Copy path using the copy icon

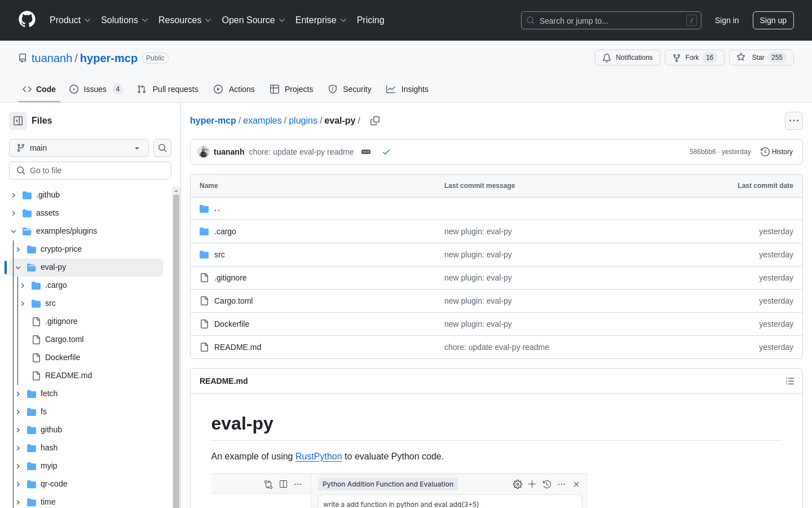click(x=375, y=121)
